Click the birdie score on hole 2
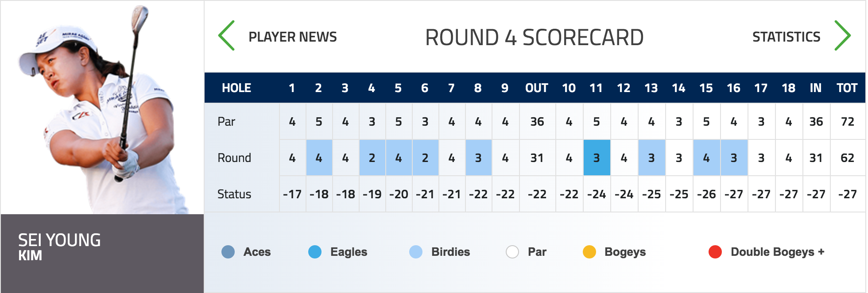 click(319, 158)
